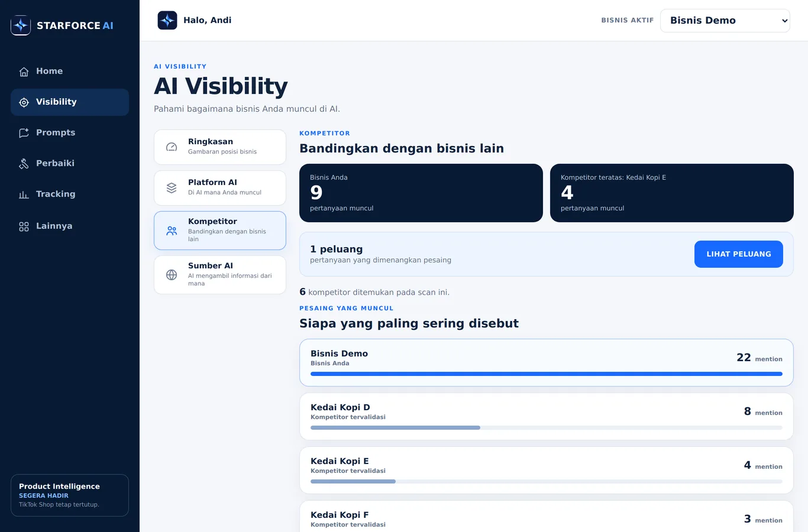Expand the Bisnis Demo business dropdown
Image resolution: width=808 pixels, height=532 pixels.
click(725, 21)
